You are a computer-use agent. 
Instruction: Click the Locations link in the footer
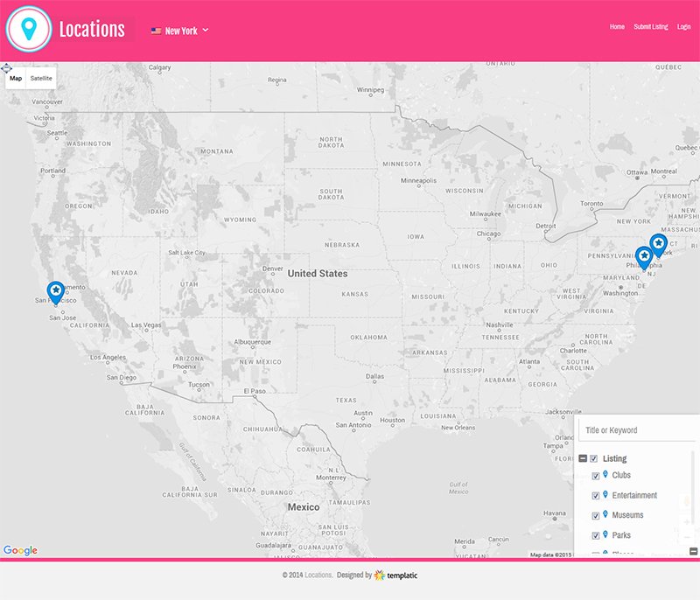[x=318, y=575]
